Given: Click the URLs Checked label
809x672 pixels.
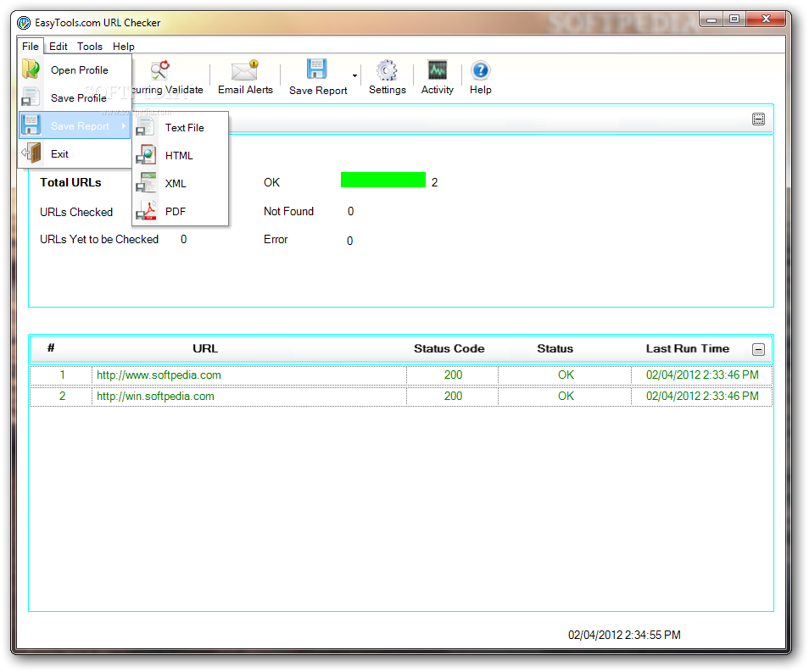Looking at the screenshot, I should click(x=76, y=213).
